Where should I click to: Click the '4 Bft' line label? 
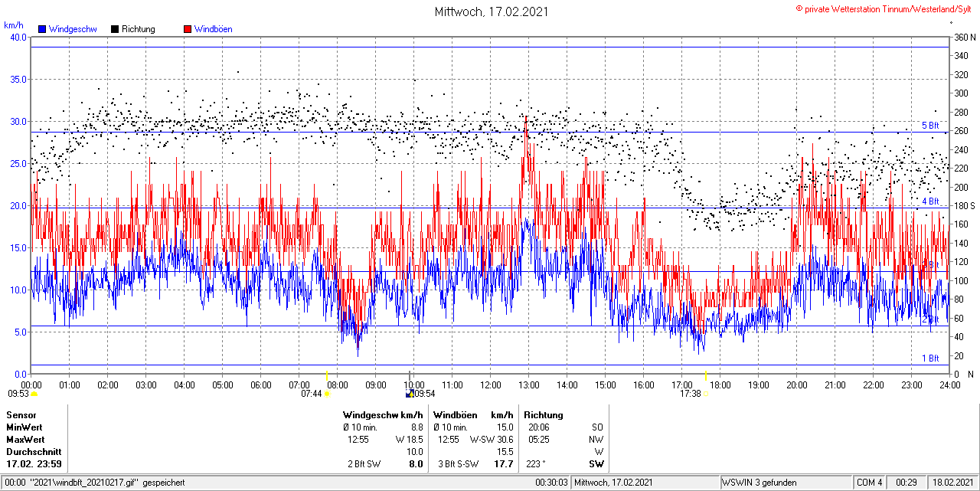pyautogui.click(x=930, y=201)
